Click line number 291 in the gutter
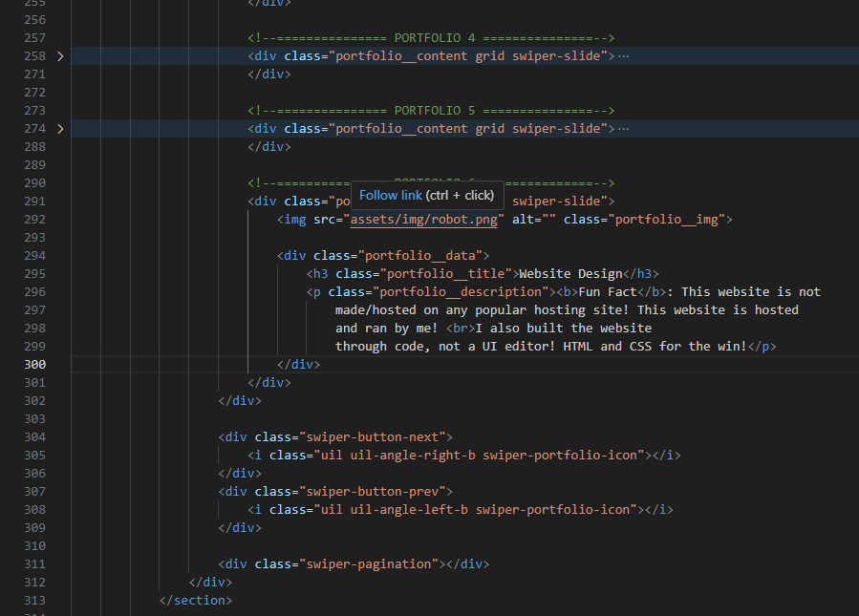The width and height of the screenshot is (859, 616). 34,202
